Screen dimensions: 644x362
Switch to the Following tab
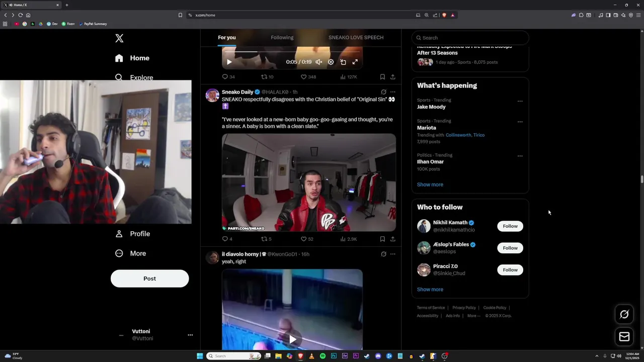(x=282, y=37)
